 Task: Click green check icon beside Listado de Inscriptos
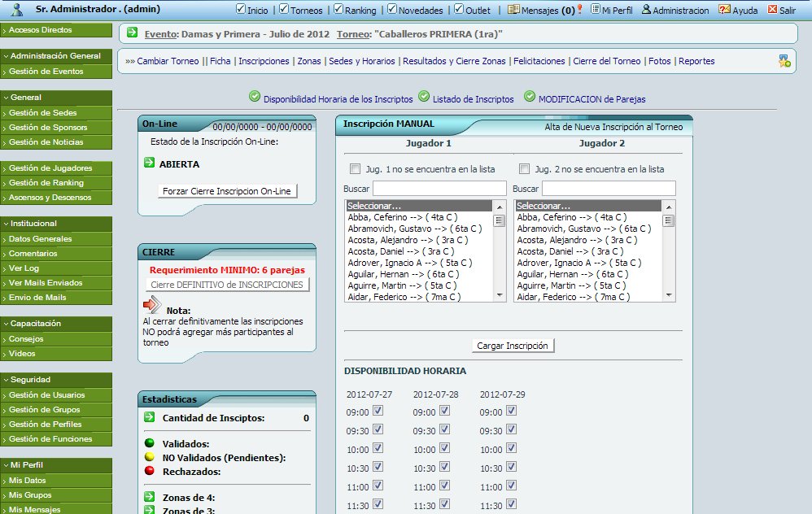[424, 97]
